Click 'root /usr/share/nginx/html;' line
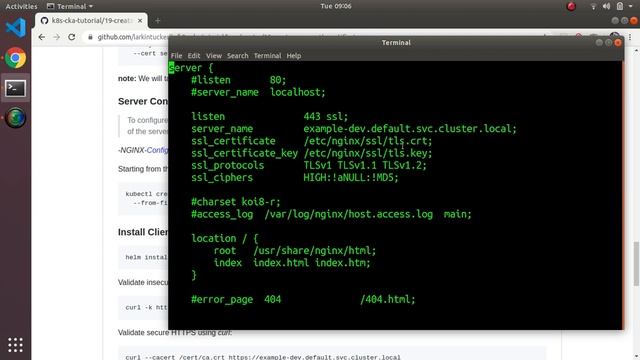 click(x=295, y=251)
